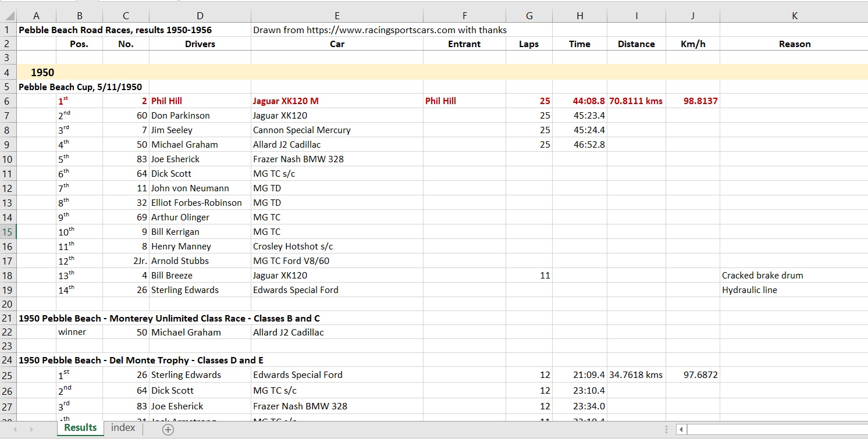The width and height of the screenshot is (868, 439).
Task: Click time cell '44:08.8'
Action: point(579,101)
